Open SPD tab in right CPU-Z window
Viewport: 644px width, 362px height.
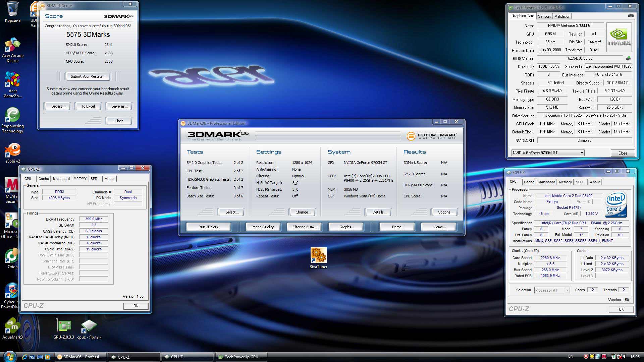[x=579, y=182]
